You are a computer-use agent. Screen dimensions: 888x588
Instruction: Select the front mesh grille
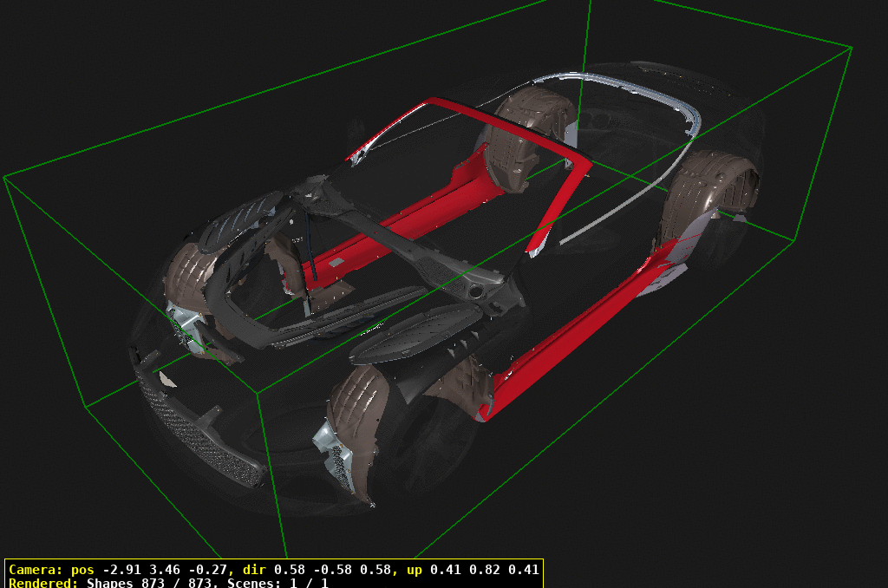(198, 435)
